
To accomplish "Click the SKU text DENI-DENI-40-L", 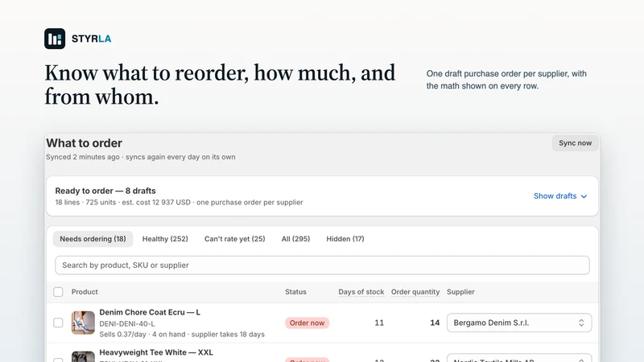I will [x=127, y=324].
